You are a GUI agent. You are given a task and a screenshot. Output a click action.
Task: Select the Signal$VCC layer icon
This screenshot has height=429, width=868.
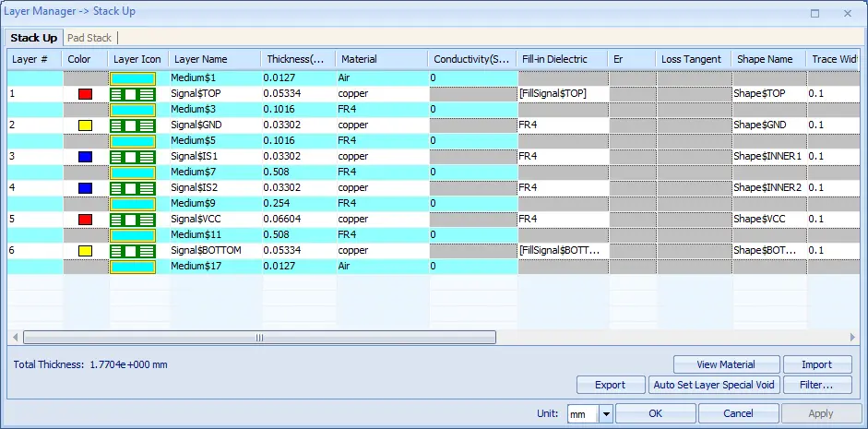point(133,220)
